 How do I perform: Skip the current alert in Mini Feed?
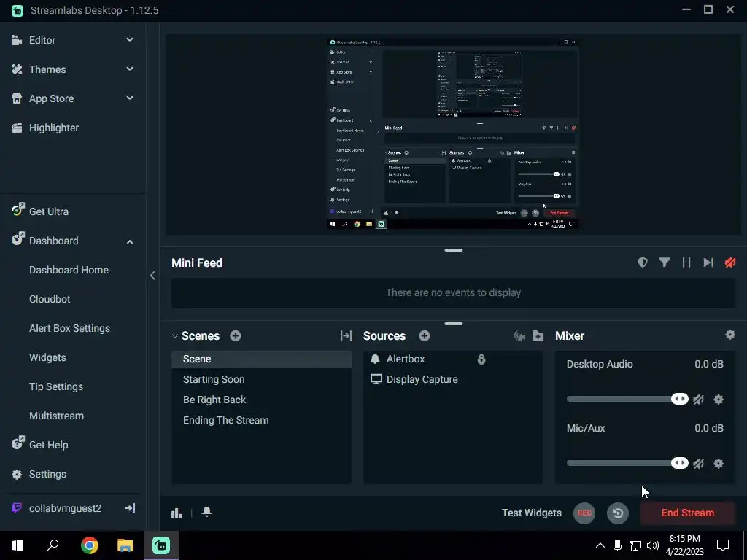(x=708, y=262)
